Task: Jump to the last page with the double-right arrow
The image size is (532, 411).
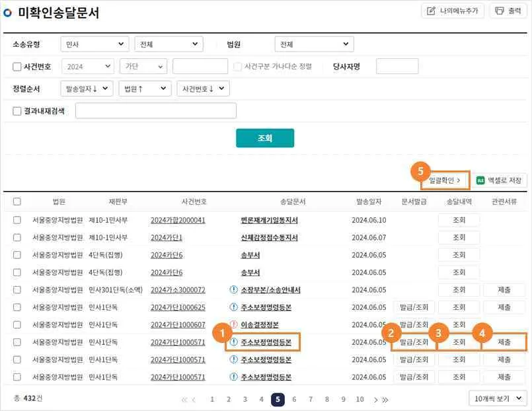Action: 385,400
